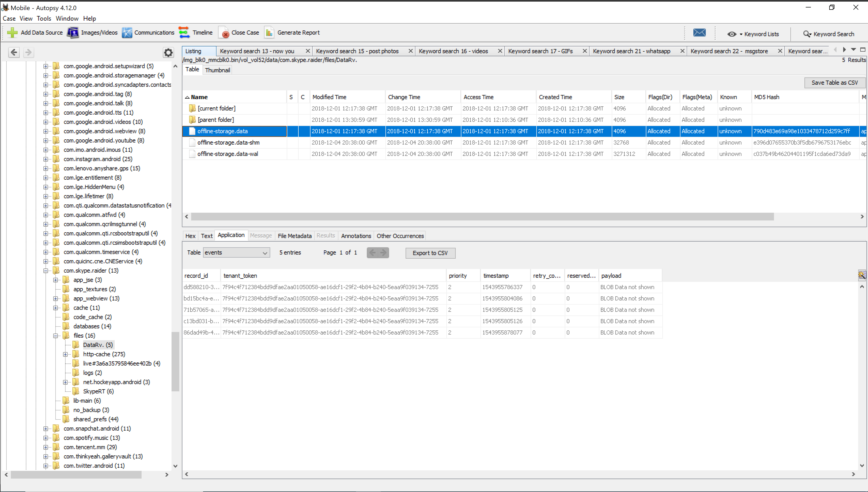Switch to the File Metadata tab
Image resolution: width=868 pixels, height=492 pixels.
pos(295,236)
